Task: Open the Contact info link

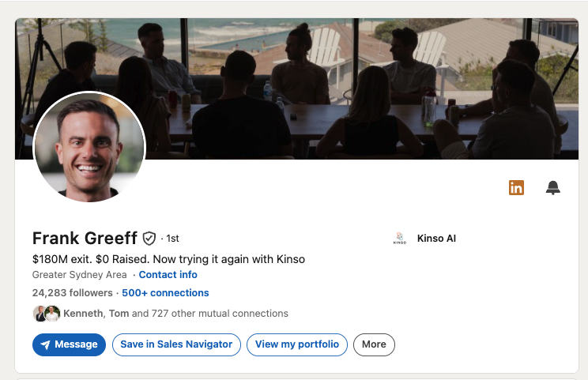Action: 168,275
